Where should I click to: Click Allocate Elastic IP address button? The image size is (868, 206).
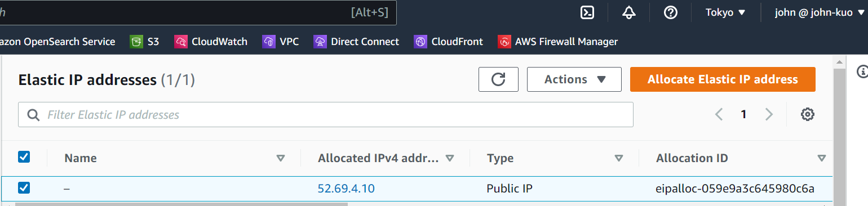[x=723, y=79]
